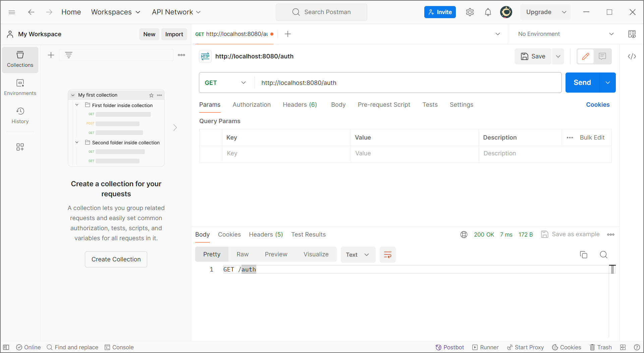644x353 pixels.
Task: Open the code snippet panel icon
Action: [x=632, y=56]
